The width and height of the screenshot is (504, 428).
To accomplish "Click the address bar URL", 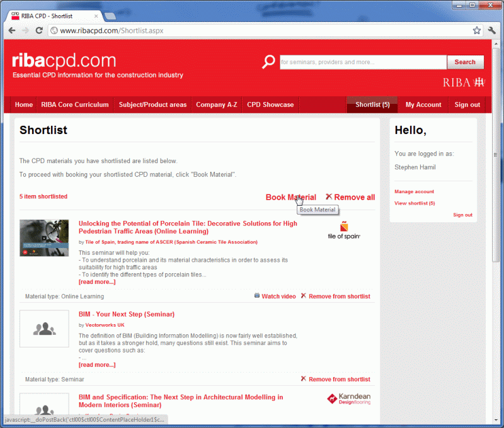I will 112,30.
